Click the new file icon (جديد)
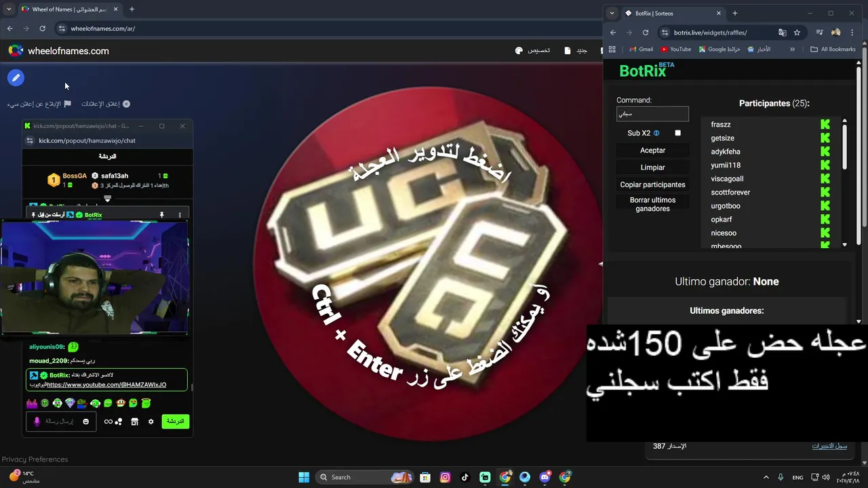Viewport: 868px width, 488px height. (568, 51)
